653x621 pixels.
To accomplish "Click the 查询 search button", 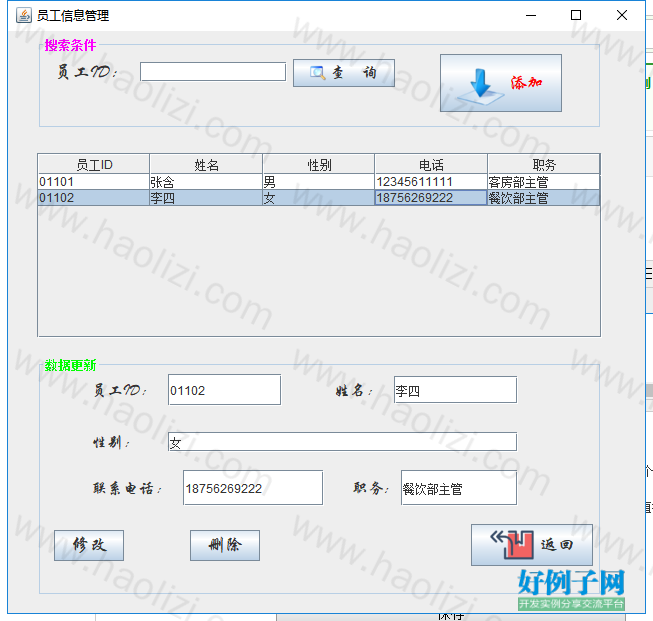I will pyautogui.click(x=344, y=73).
